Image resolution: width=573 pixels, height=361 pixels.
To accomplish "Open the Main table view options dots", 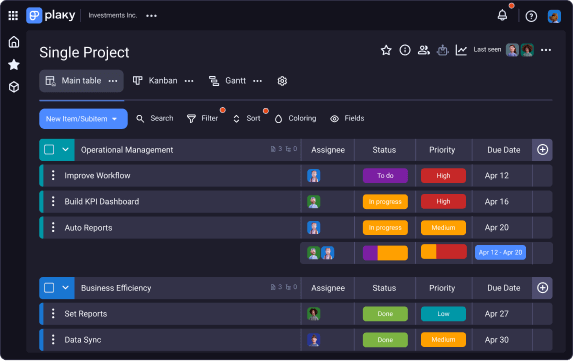I will (x=113, y=81).
